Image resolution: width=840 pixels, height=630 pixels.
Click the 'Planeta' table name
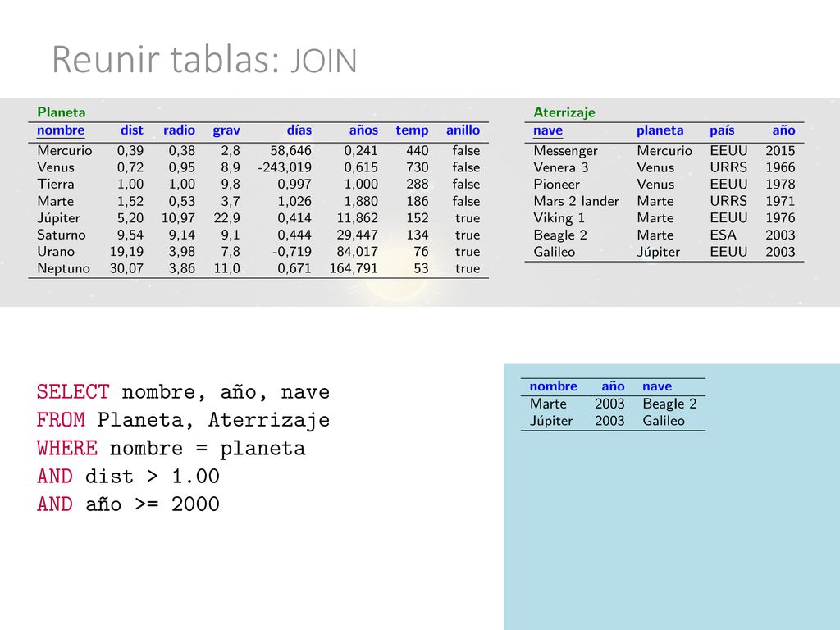[x=61, y=112]
